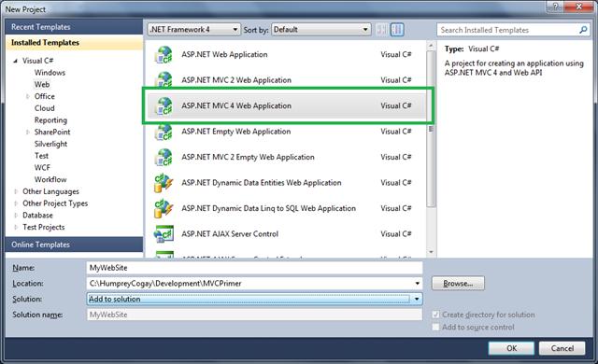Image resolution: width=598 pixels, height=364 pixels.
Task: Select the WCF template category
Action: click(x=42, y=167)
